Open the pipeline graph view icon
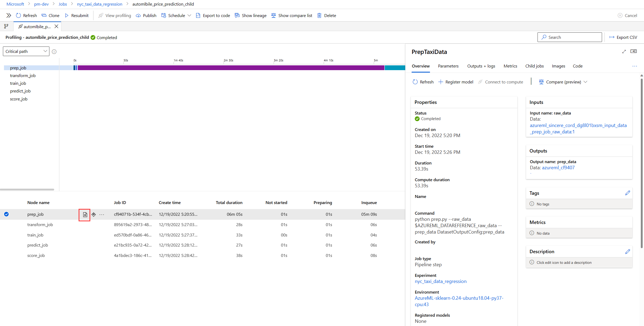 point(6,26)
